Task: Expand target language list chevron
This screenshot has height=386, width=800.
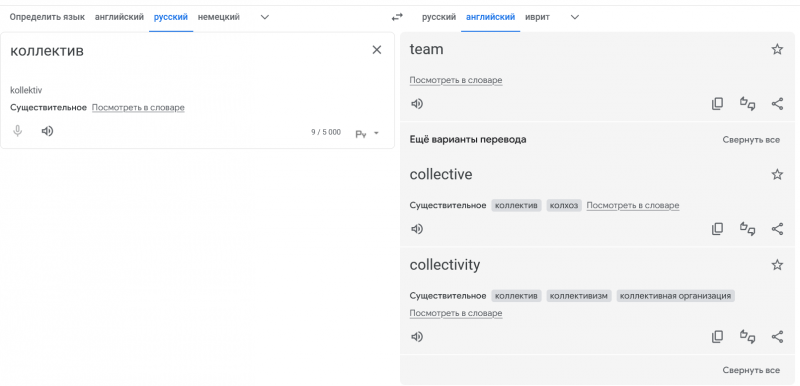Action: pos(574,17)
